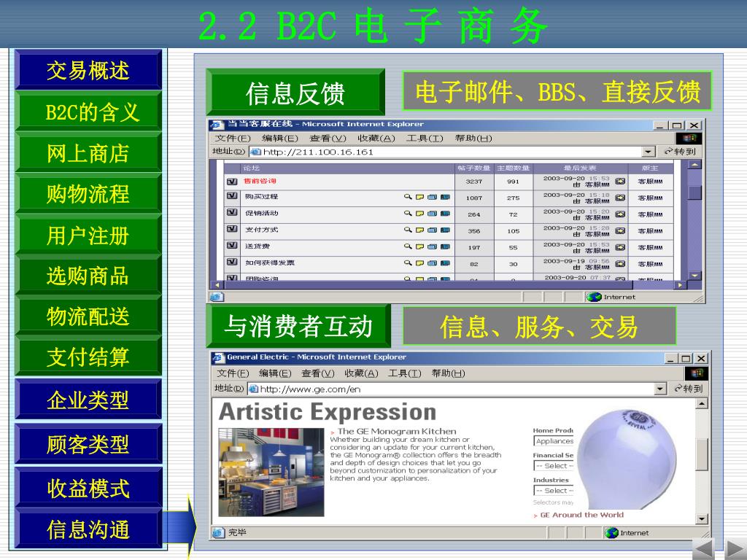Open the 工具(T) menu in the General Electric window
The height and width of the screenshot is (560, 747).
coord(404,373)
